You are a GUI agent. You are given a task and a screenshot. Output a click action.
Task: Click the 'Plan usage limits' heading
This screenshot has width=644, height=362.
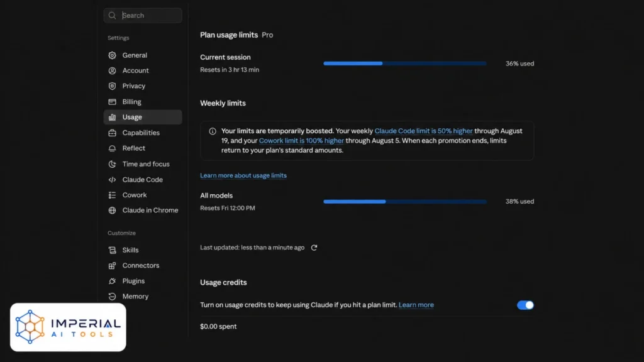[x=229, y=35]
